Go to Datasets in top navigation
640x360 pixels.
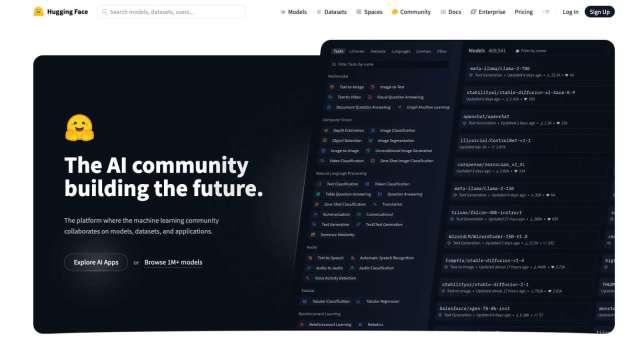332,12
